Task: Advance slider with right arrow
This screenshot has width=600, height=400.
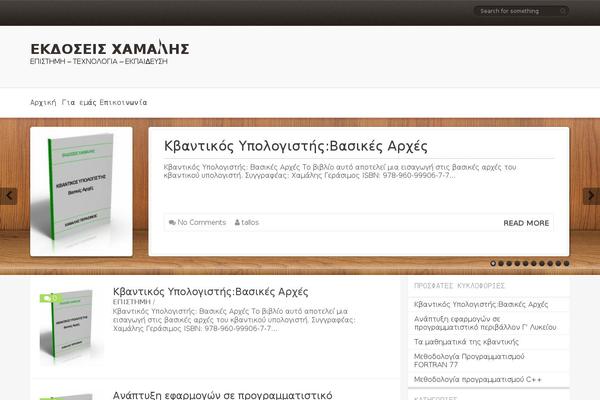Action: tap(591, 196)
